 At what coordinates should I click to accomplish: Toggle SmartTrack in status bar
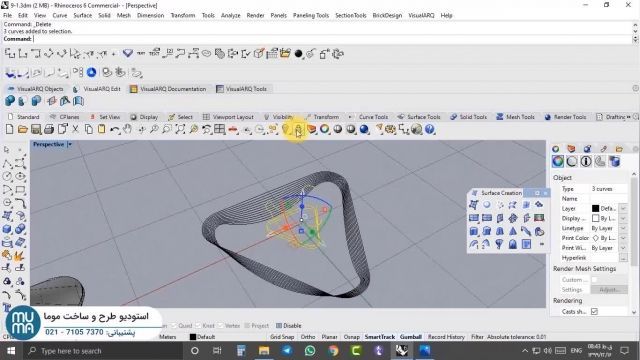tap(380, 337)
